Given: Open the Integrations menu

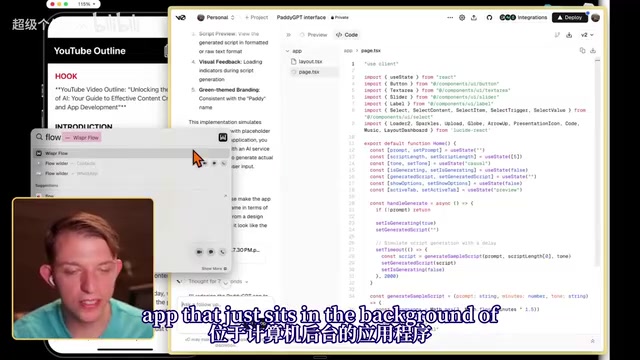Looking at the screenshot, I should pos(523,18).
